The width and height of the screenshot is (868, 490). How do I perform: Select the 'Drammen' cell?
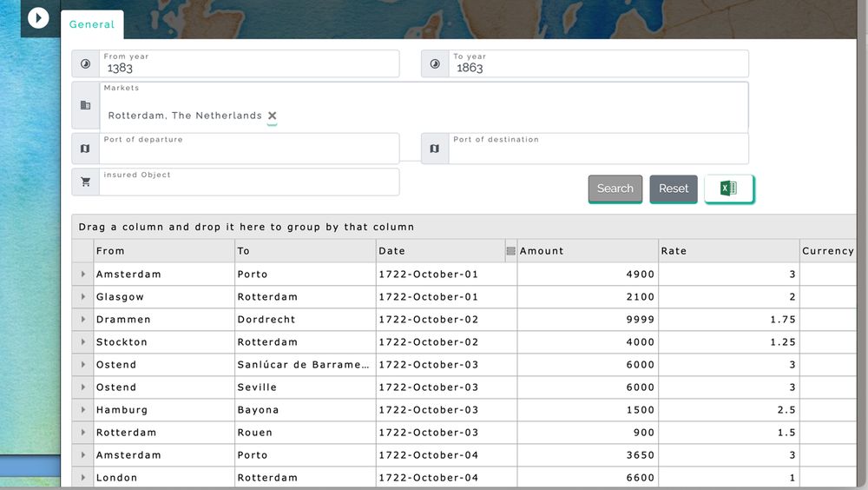click(x=164, y=319)
